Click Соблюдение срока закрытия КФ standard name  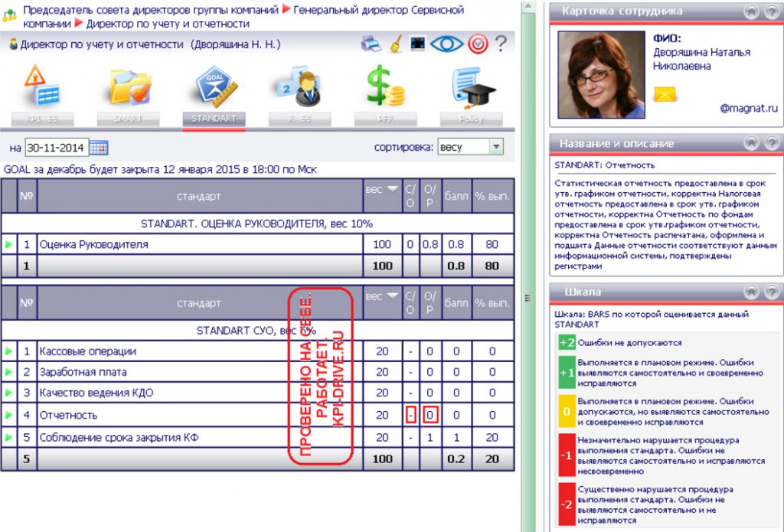pos(119,438)
